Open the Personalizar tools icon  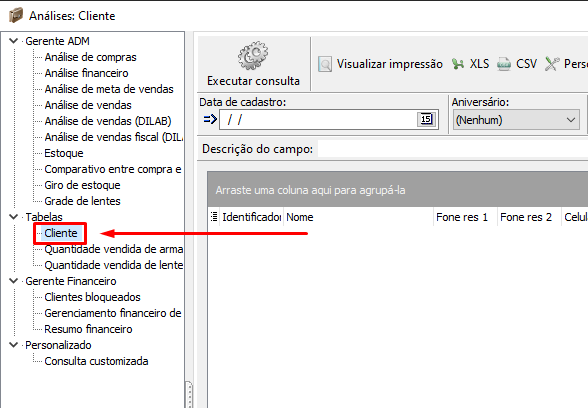pos(552,64)
